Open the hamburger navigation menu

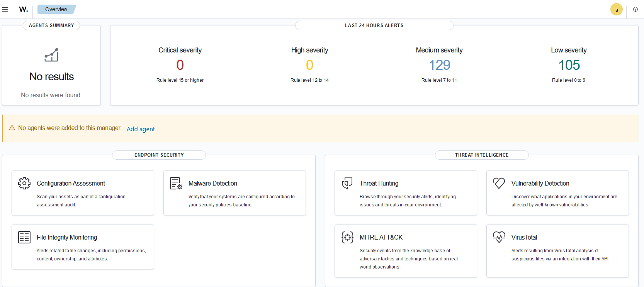tap(5, 9)
